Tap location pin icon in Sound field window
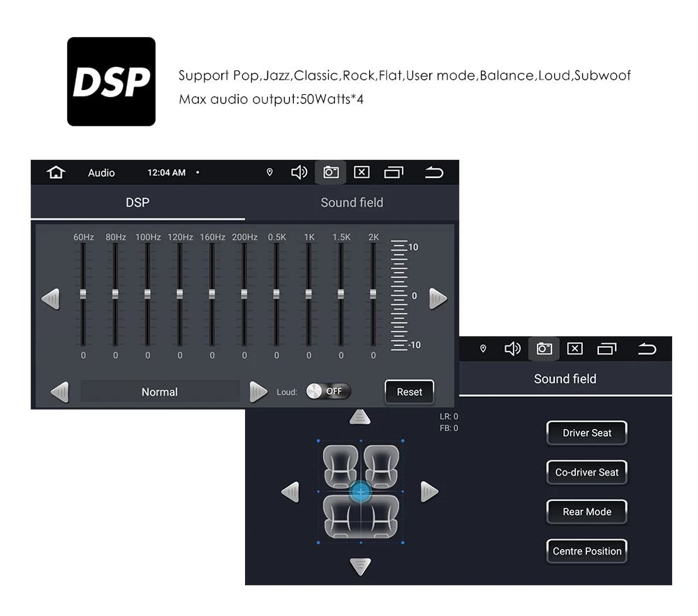Viewport: 698px width, 616px height. (x=483, y=349)
